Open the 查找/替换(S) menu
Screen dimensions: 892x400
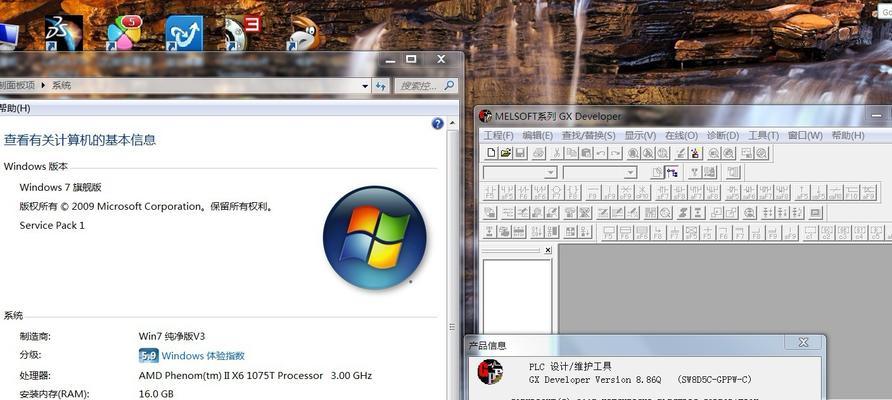click(589, 135)
